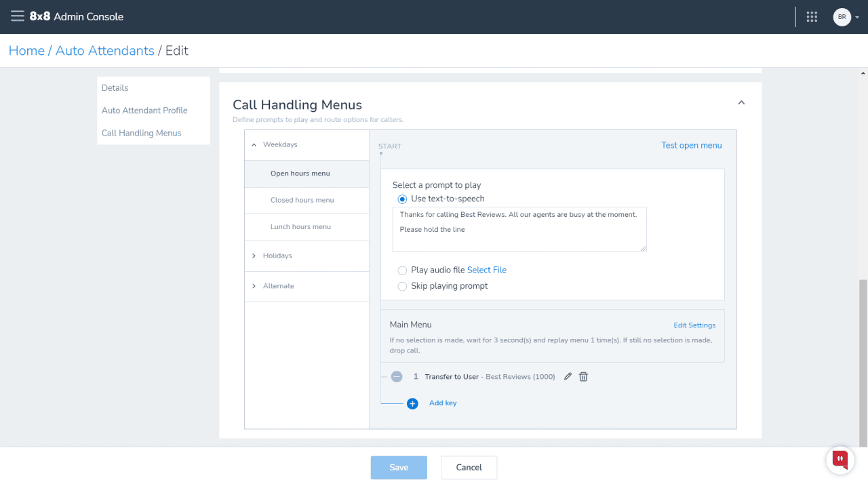The height and width of the screenshot is (488, 868).
Task: Delete key 1 using the trash icon
Action: (583, 377)
